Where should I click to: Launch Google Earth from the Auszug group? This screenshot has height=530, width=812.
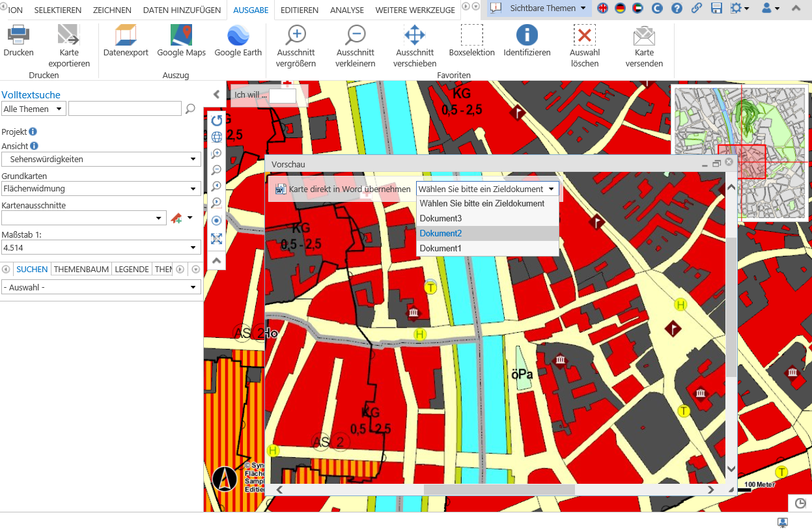coord(238,42)
